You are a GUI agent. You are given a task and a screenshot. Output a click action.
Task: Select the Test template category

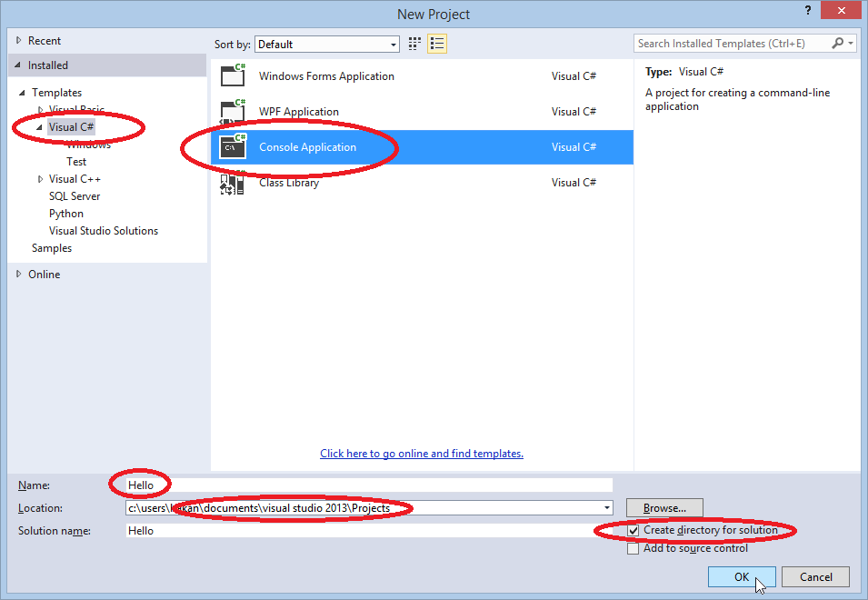[x=76, y=162]
